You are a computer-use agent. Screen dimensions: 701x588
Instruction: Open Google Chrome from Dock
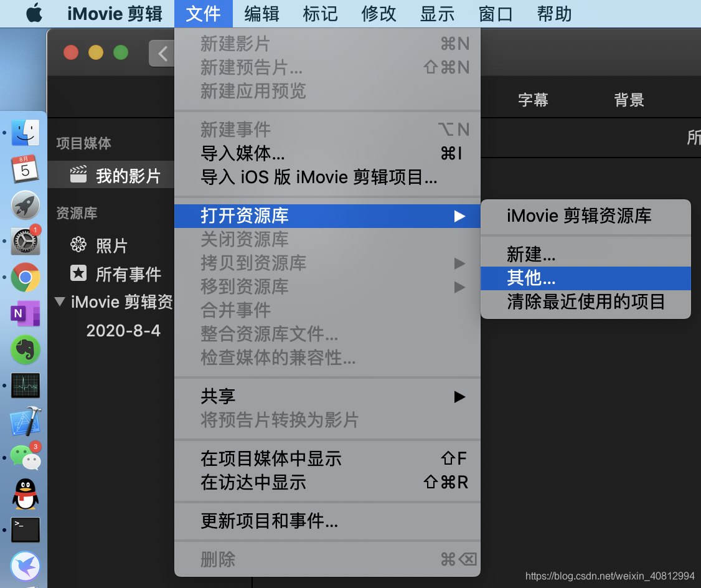point(26,277)
